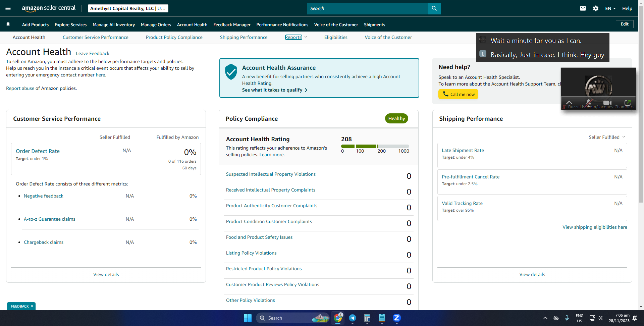Open the Add Products menu item

click(35, 24)
